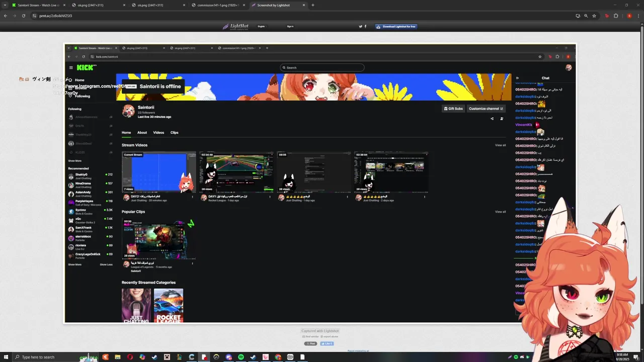This screenshot has width=644, height=362.
Task: Close the Saintorii Stream browser tab
Action: click(64, 5)
